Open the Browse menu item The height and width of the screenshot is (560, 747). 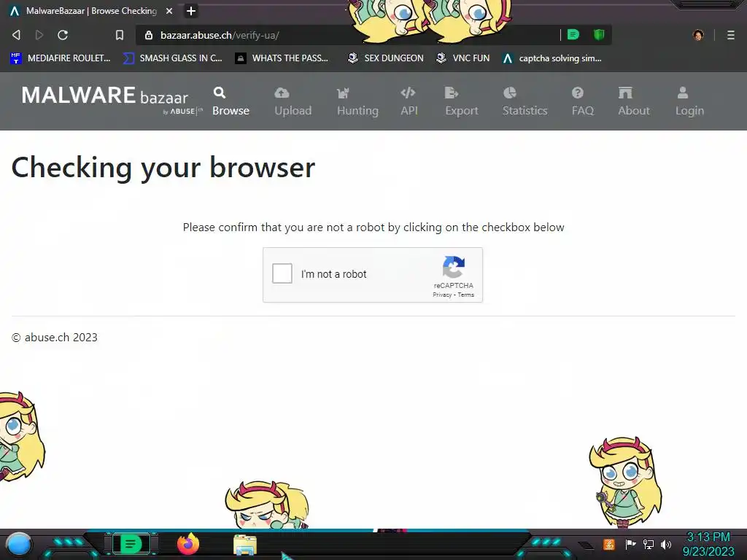231,101
